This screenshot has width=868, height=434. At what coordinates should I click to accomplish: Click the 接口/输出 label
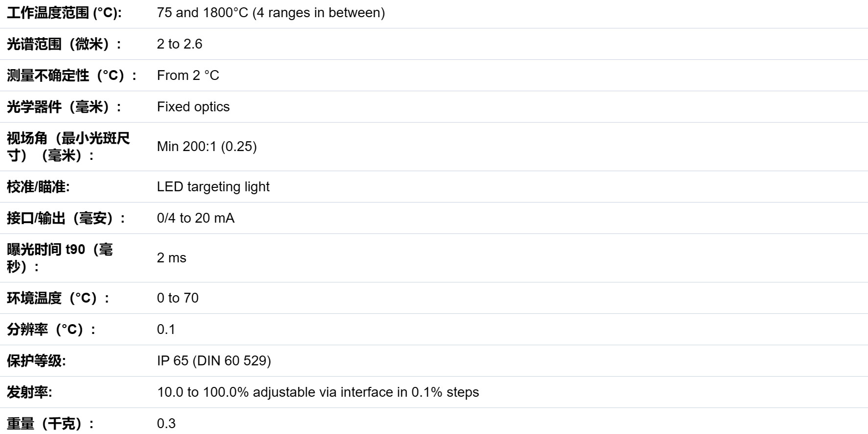(66, 218)
